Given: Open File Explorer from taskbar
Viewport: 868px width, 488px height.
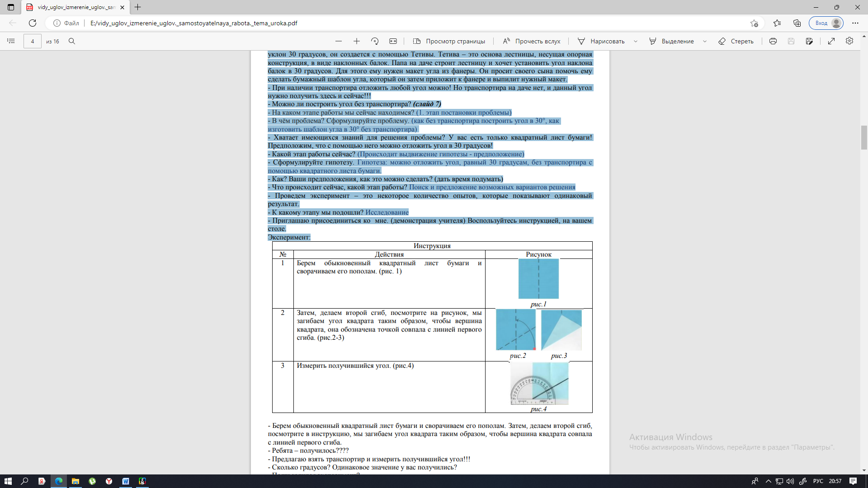Looking at the screenshot, I should point(75,481).
